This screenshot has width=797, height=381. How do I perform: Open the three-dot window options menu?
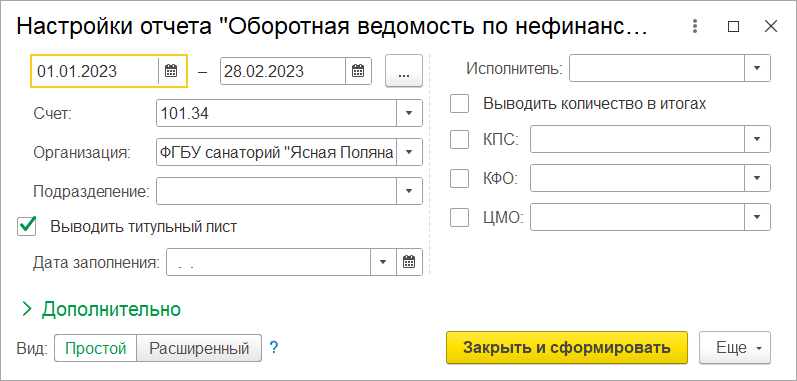pyautogui.click(x=695, y=26)
